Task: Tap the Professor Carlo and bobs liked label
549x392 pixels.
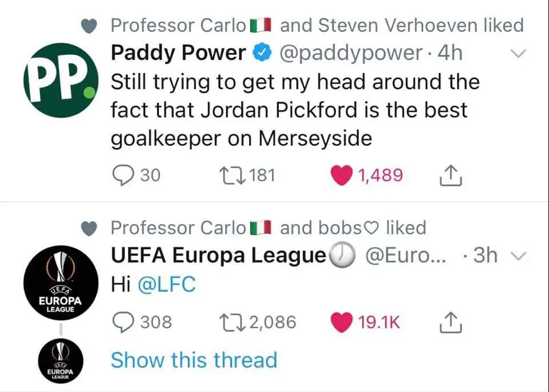Action: 267,228
